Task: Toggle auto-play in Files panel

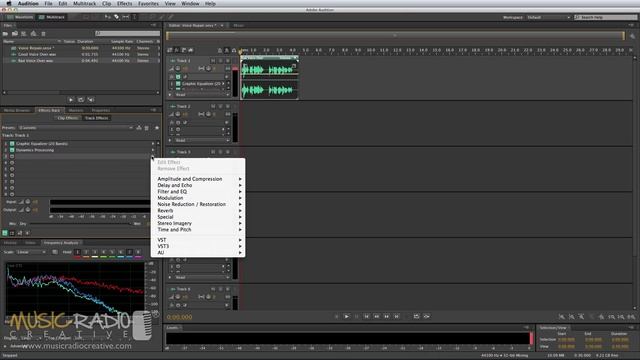Action: pyautogui.click(x=91, y=100)
